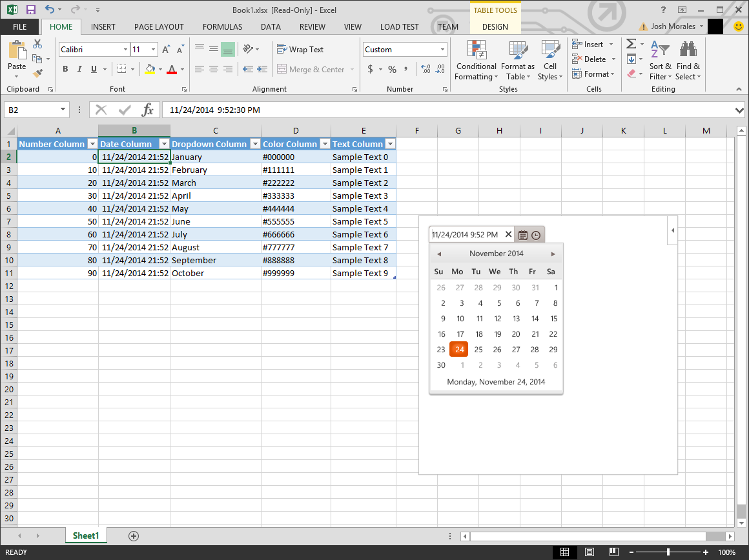Switch to Page Layout view in status bar
Viewport: 749px width, 560px height.
[589, 552]
